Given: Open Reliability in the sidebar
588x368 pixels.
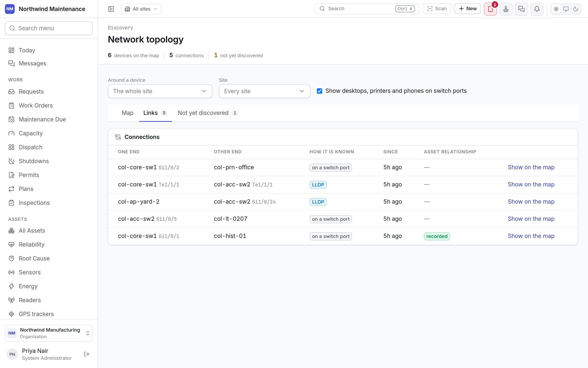Looking at the screenshot, I should tap(49, 245).
